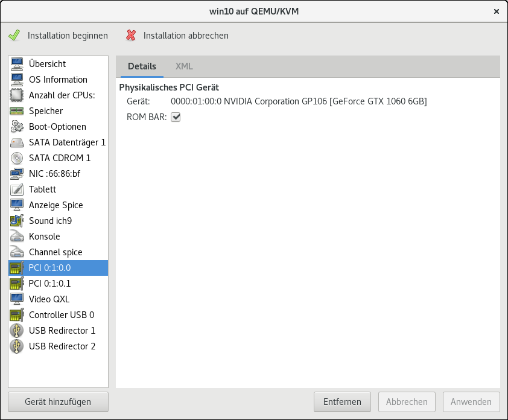Click the card icon for Controller USB 0

coord(17,315)
